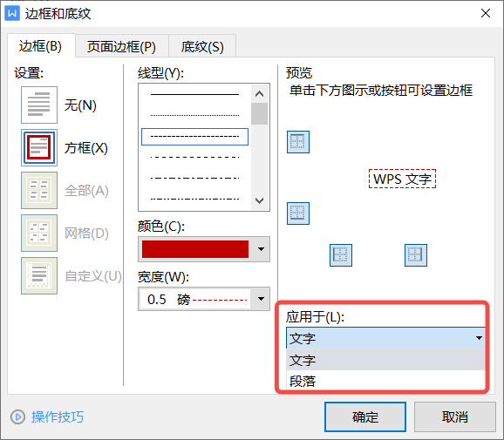Choose the dotted line style

point(194,115)
